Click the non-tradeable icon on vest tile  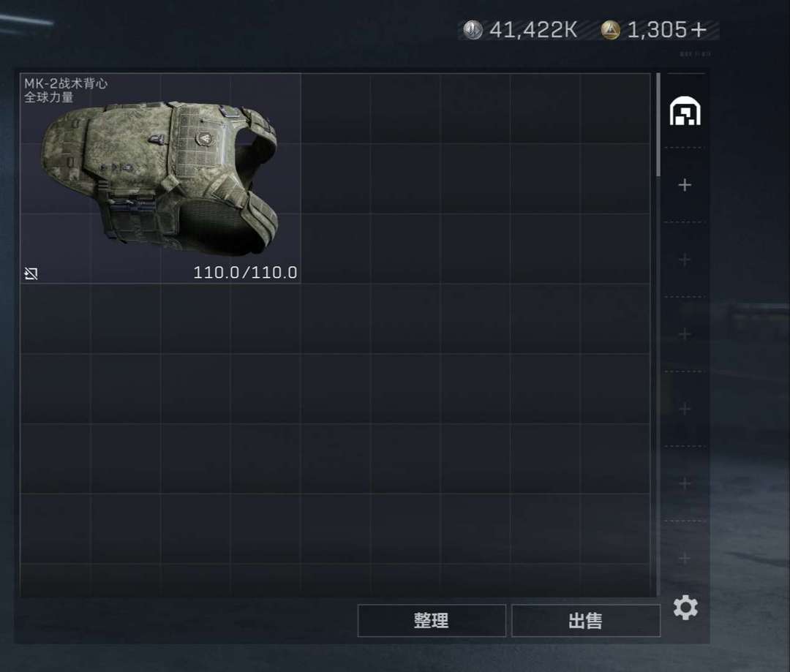pos(31,273)
